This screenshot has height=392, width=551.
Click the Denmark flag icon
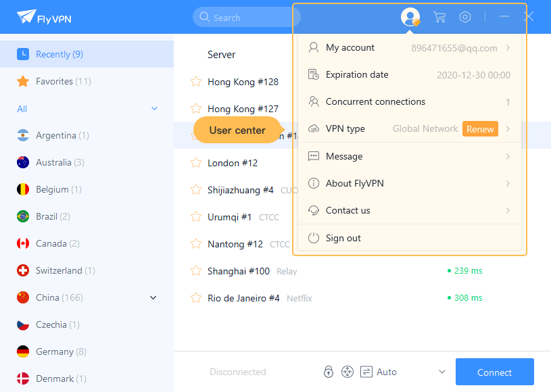tap(23, 378)
